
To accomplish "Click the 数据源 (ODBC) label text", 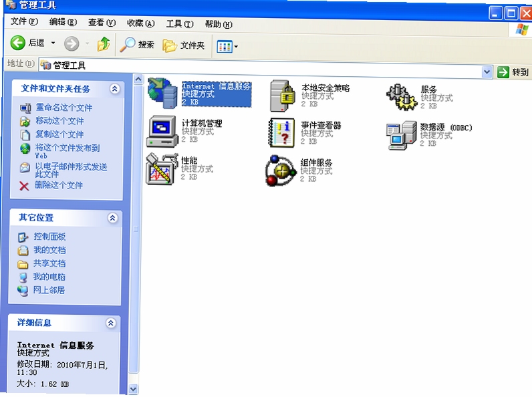I will tap(446, 128).
